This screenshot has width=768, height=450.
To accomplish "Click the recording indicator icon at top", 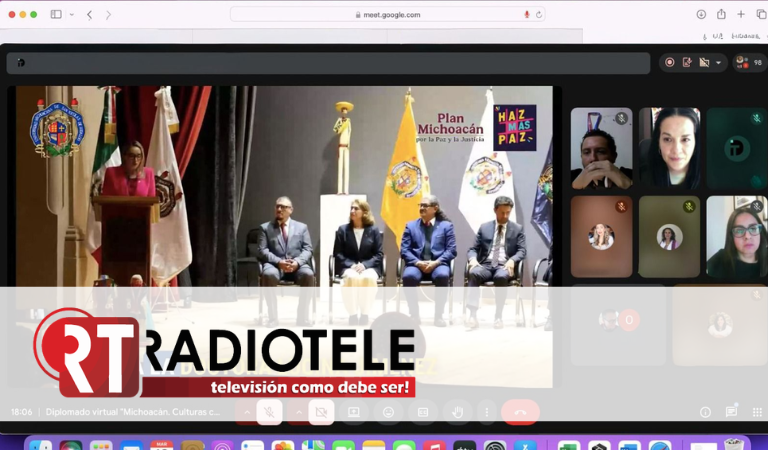I will pyautogui.click(x=669, y=62).
